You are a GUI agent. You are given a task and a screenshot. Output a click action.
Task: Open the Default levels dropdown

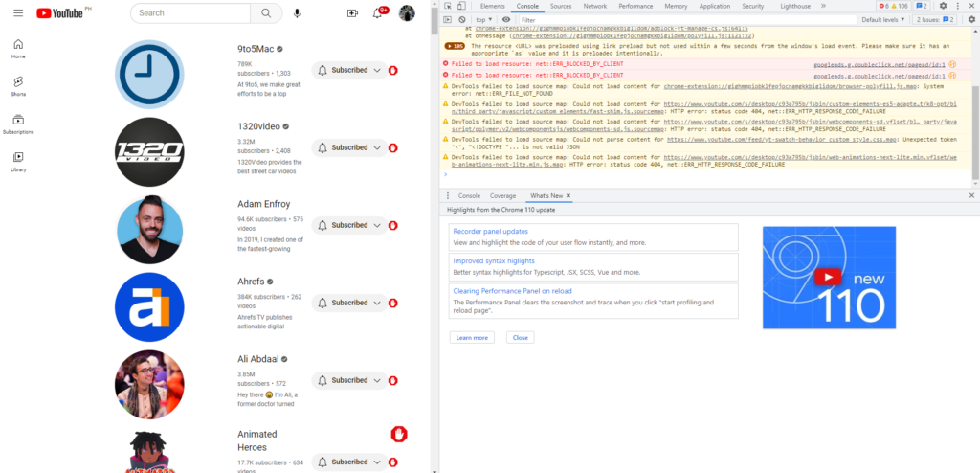tap(882, 19)
